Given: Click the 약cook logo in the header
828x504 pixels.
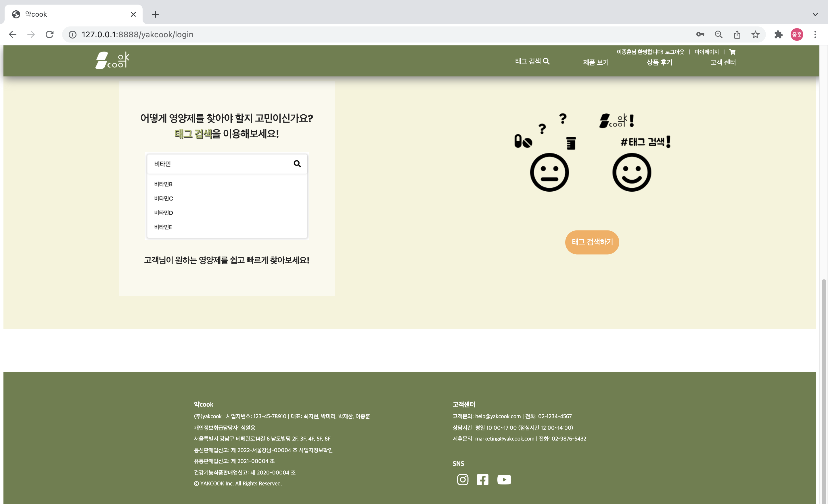Looking at the screenshot, I should coord(112,60).
